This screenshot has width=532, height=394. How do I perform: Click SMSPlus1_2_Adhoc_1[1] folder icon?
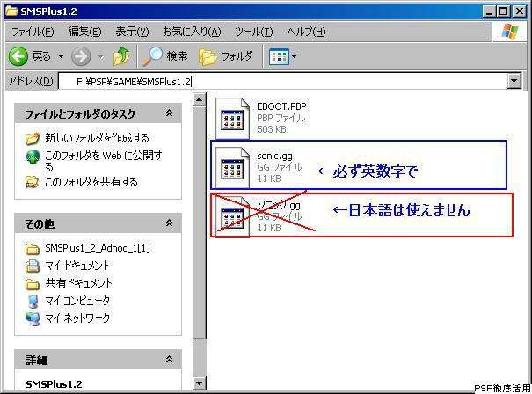[33, 249]
